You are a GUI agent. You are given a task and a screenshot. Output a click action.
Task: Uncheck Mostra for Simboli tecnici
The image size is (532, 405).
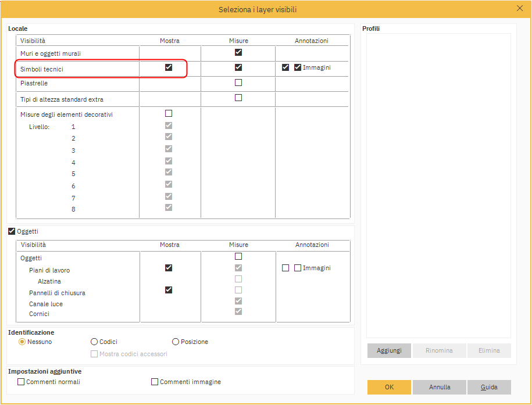click(x=169, y=67)
